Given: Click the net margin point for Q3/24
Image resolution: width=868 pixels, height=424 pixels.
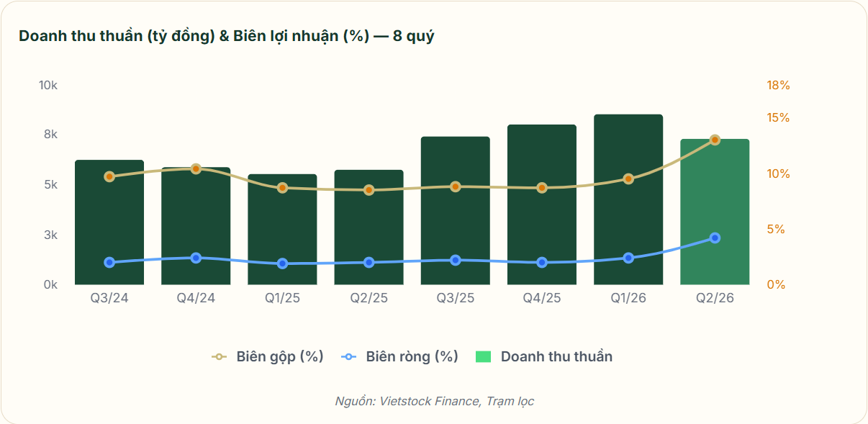Looking at the screenshot, I should (x=109, y=263).
